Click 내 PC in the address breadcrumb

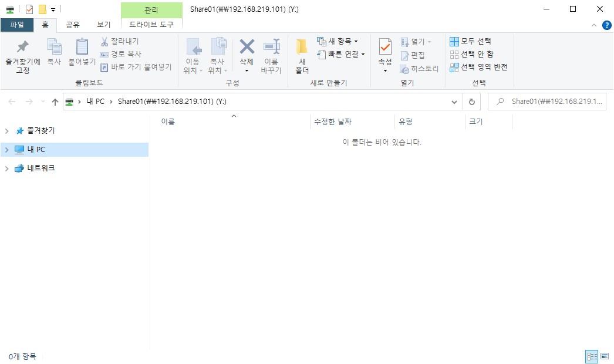(x=96, y=102)
